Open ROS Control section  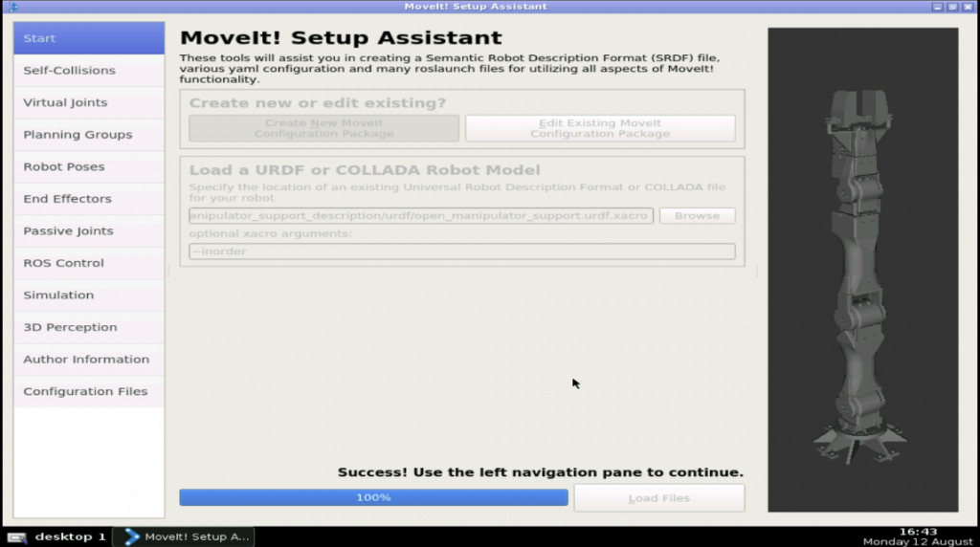tap(89, 263)
